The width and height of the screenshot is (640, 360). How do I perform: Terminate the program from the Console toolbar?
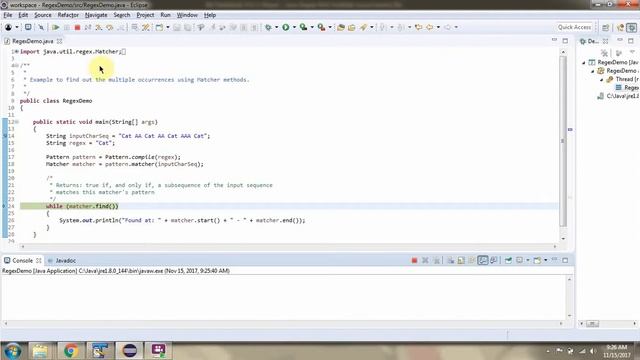[414, 260]
